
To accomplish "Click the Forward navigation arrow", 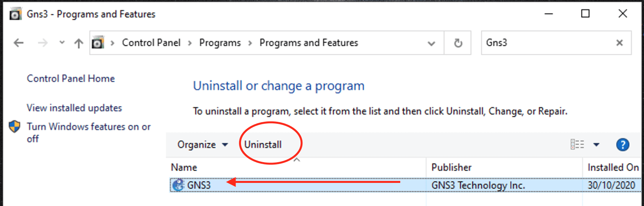I will tap(43, 43).
